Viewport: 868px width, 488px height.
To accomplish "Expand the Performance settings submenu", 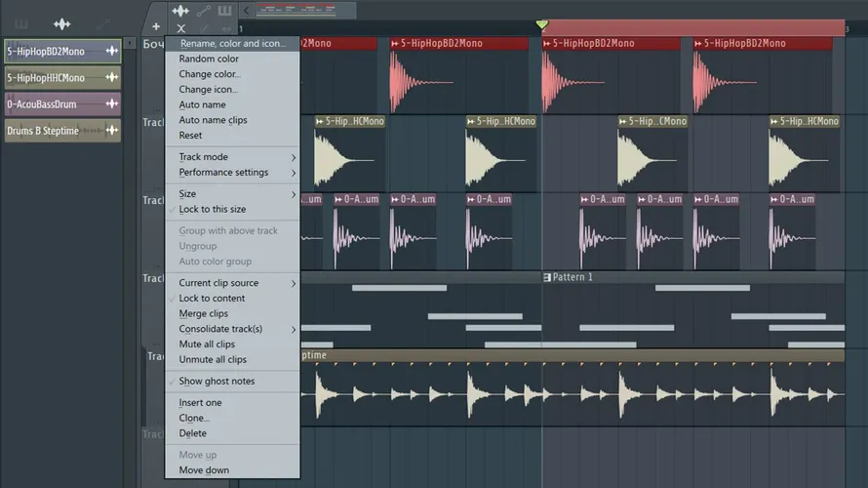I will point(232,173).
